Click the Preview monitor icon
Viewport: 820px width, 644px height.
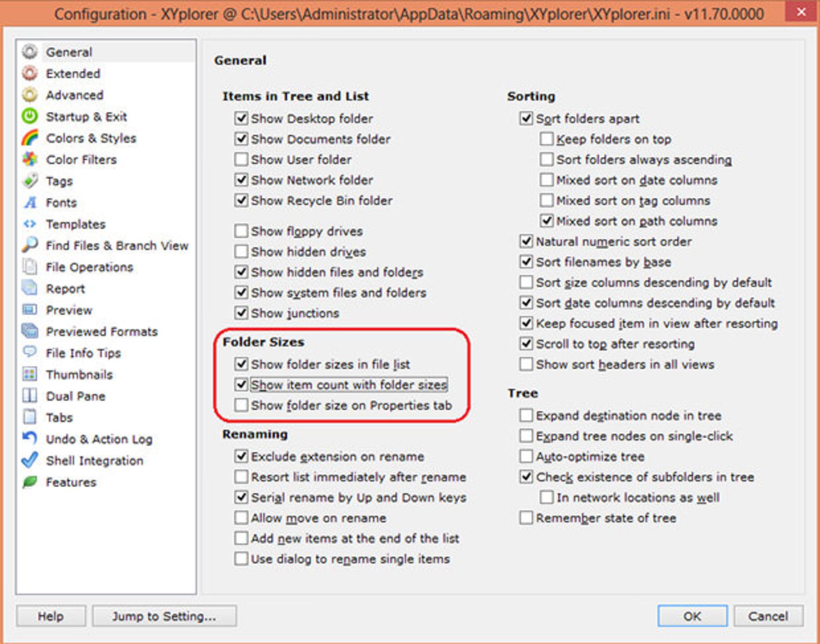[30, 310]
